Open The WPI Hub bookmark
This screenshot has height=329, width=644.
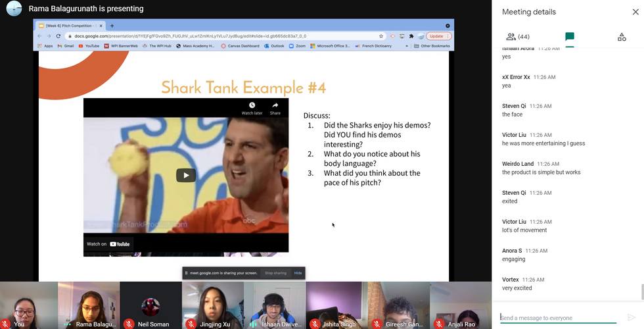click(157, 46)
